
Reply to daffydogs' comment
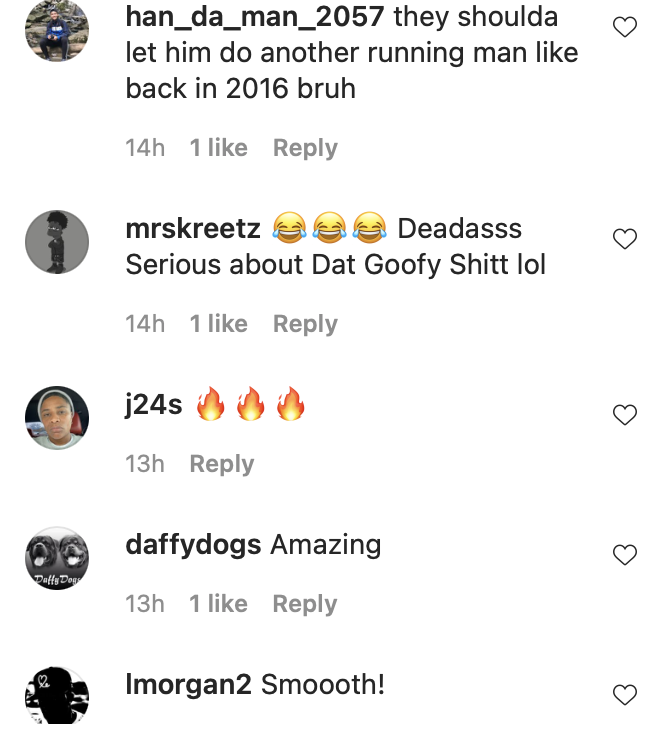(305, 604)
